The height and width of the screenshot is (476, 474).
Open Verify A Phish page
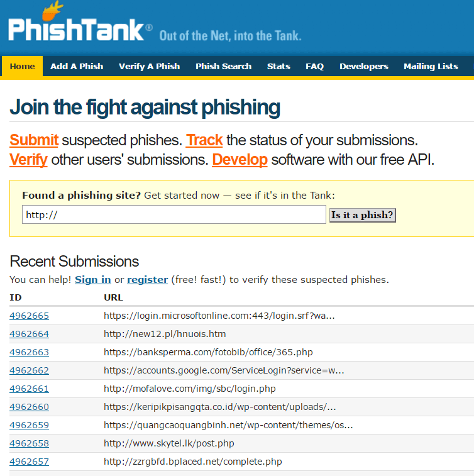pyautogui.click(x=149, y=66)
